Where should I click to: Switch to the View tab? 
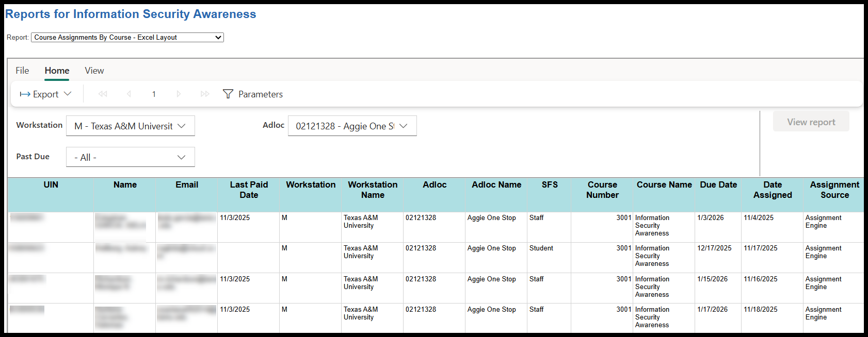click(94, 71)
